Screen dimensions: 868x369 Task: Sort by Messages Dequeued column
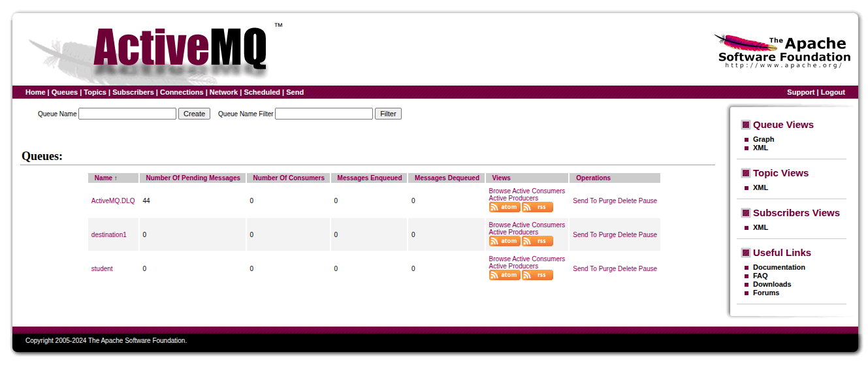pos(447,178)
